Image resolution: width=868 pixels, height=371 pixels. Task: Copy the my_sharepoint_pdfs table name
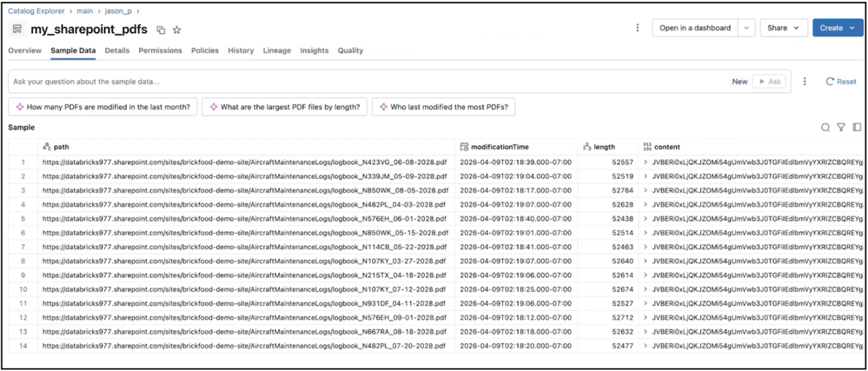pos(161,30)
